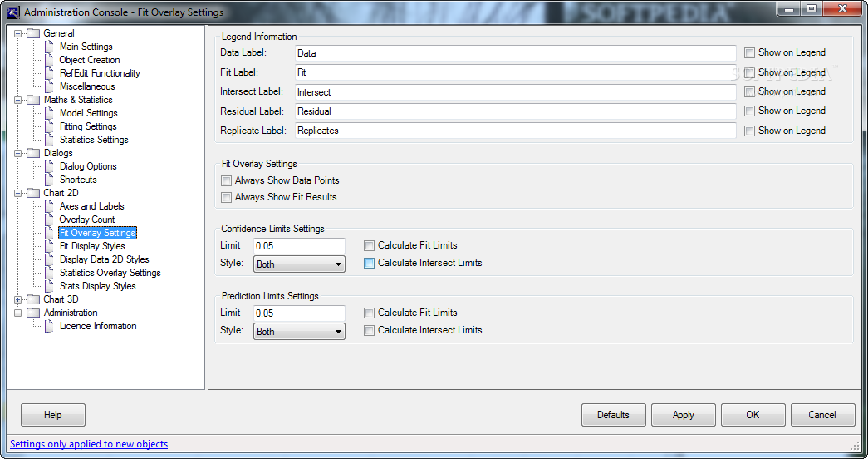
Task: Click the page icon beside Dialog Options
Action: pos(49,166)
